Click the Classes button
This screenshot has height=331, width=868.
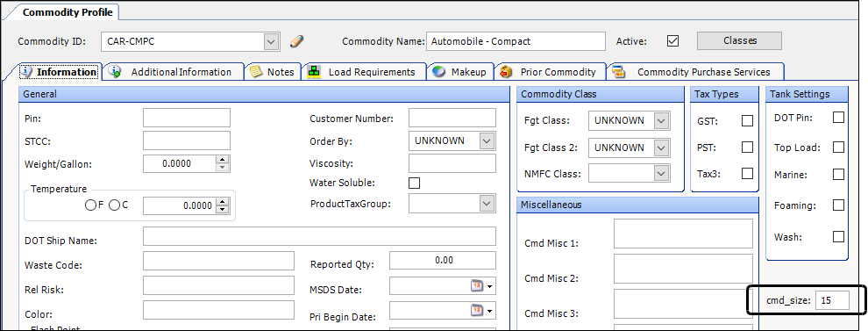coord(740,40)
